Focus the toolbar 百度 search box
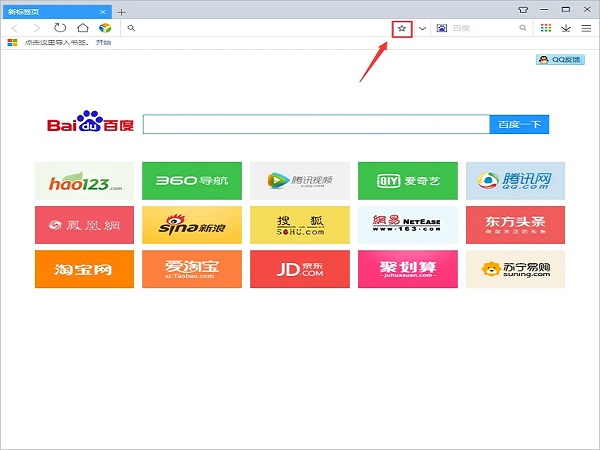The height and width of the screenshot is (450, 600). pos(484,28)
